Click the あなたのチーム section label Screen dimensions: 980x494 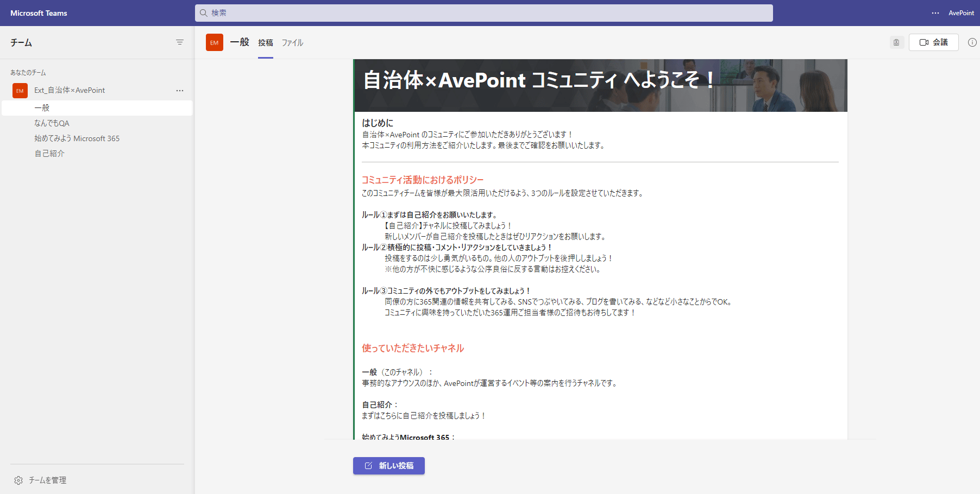click(x=28, y=73)
